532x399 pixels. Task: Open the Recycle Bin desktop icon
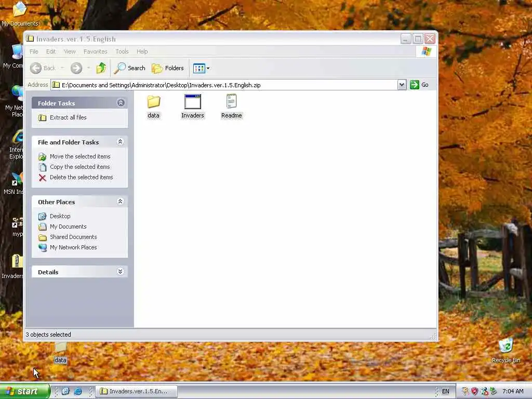click(x=506, y=350)
